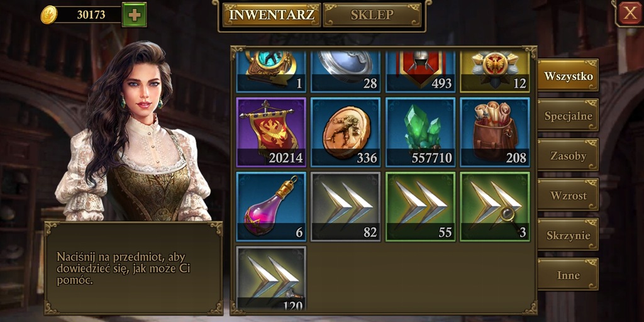This screenshot has width=644, height=322.
Task: Choose the speedup item with magnifying glass
Action: pos(495,206)
